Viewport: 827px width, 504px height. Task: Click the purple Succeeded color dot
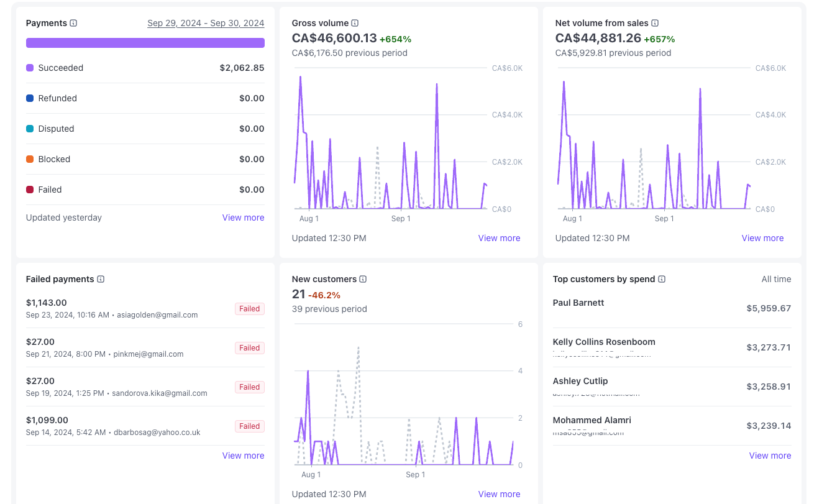coord(30,68)
